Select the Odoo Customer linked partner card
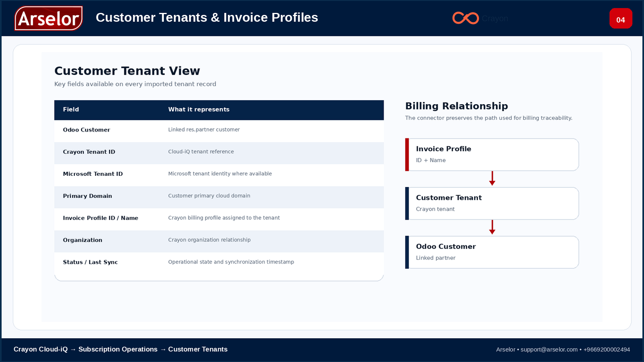 click(x=492, y=252)
